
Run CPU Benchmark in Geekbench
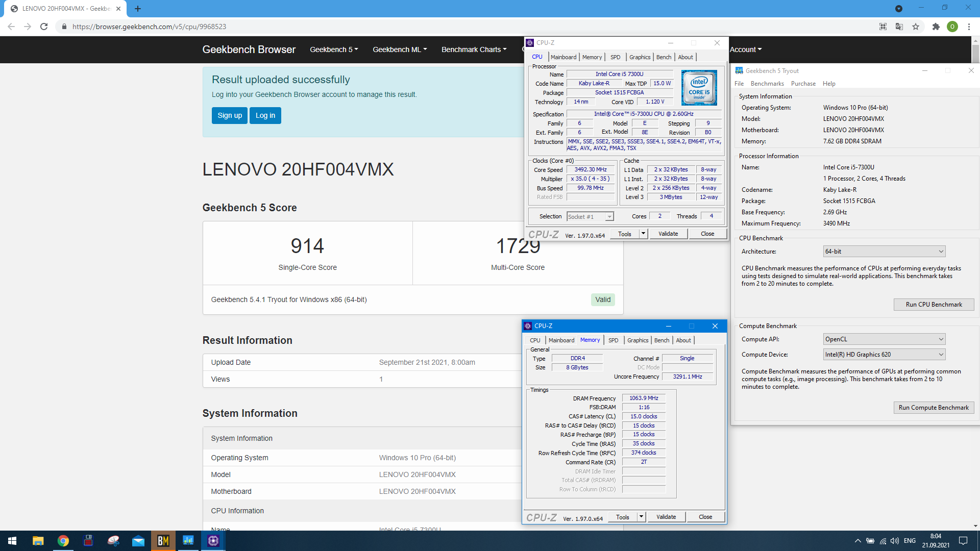934,305
